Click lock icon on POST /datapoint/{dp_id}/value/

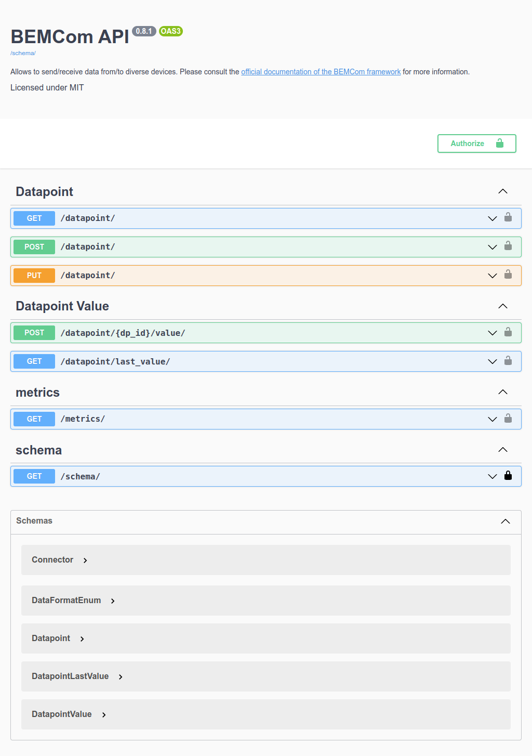click(508, 332)
